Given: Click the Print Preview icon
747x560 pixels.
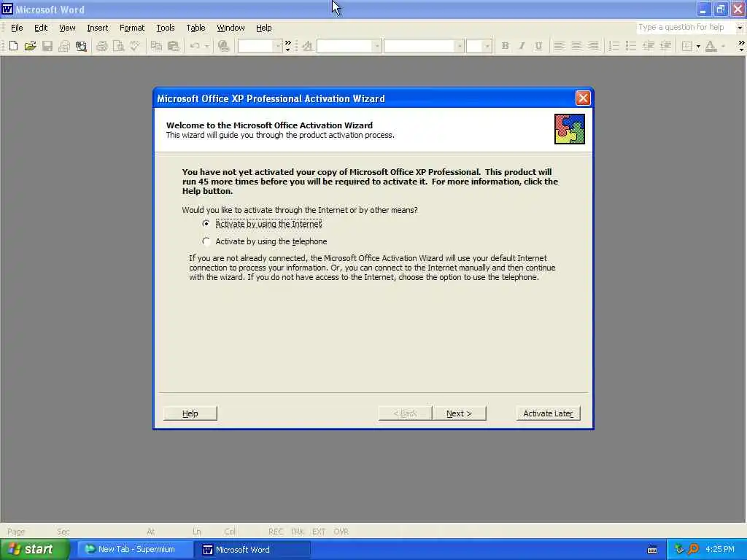Looking at the screenshot, I should 119,46.
